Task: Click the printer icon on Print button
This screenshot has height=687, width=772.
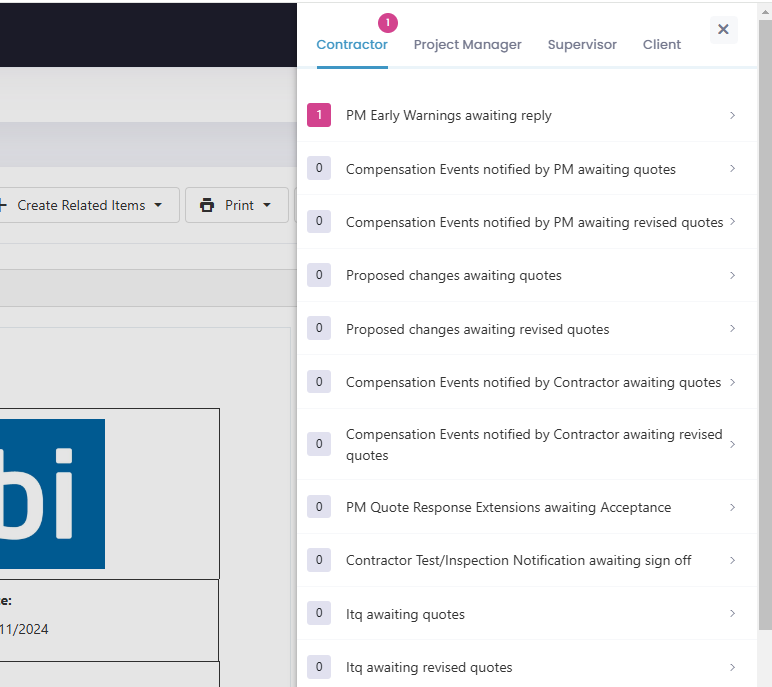Action: (207, 205)
